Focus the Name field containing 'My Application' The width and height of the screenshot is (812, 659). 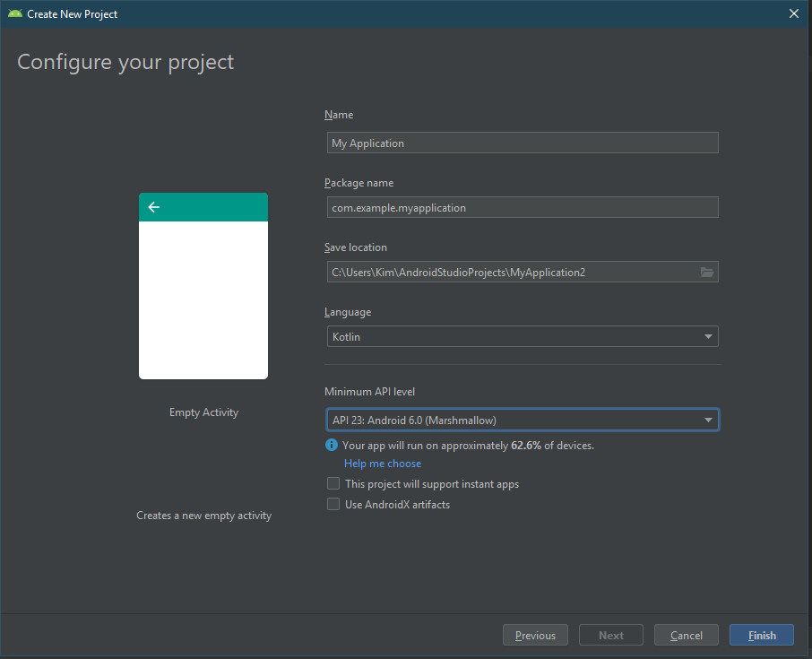522,143
